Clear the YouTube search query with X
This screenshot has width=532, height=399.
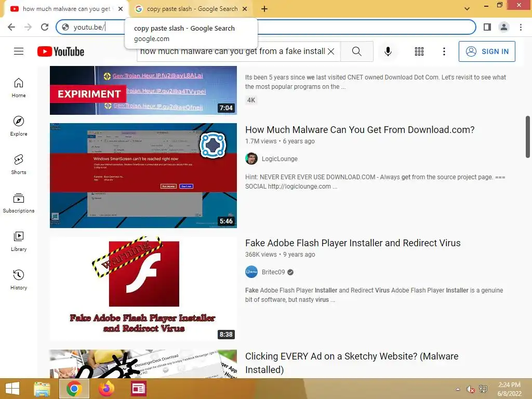[331, 51]
